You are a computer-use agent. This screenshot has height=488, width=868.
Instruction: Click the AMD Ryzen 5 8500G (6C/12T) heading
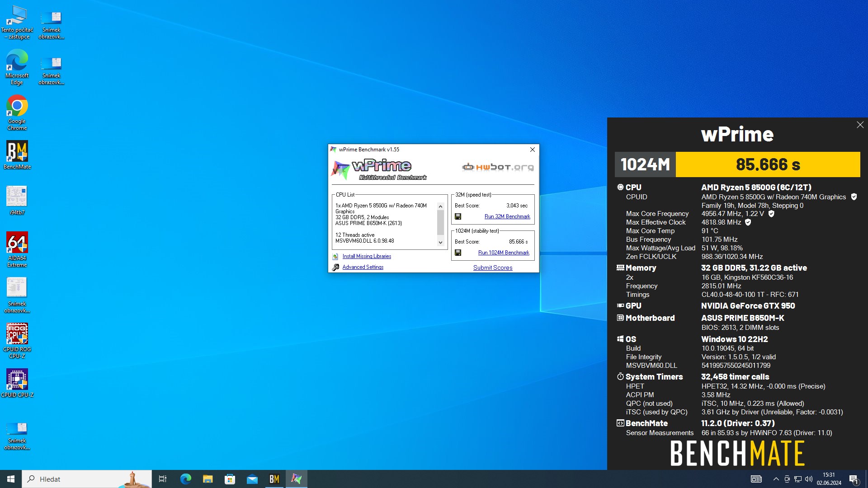(756, 187)
